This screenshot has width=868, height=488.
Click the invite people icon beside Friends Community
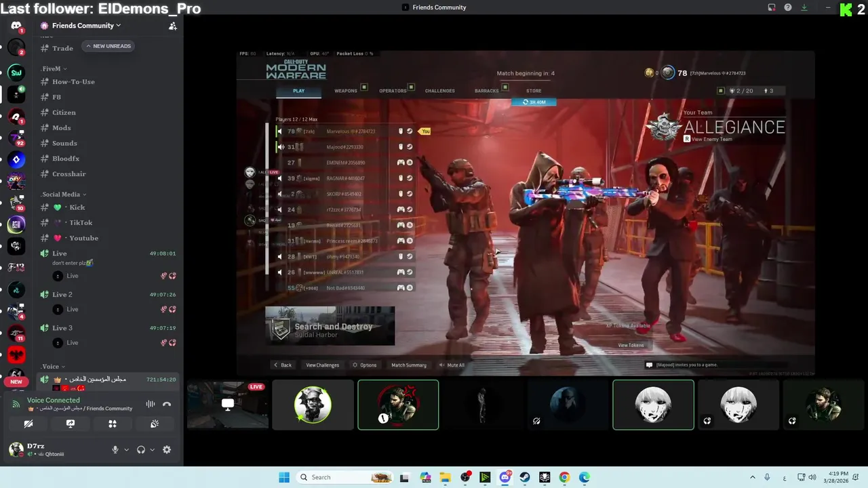pyautogui.click(x=173, y=26)
